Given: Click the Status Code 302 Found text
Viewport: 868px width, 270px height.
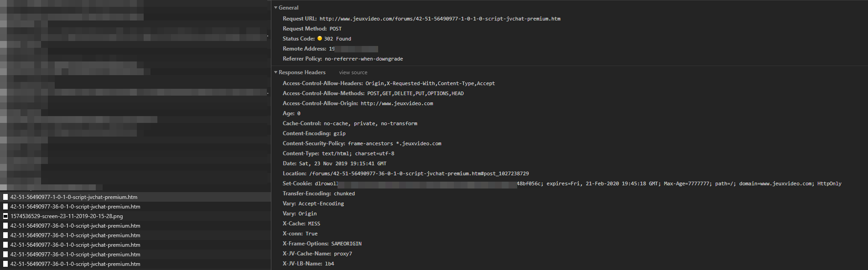Looking at the screenshot, I should click(x=338, y=39).
